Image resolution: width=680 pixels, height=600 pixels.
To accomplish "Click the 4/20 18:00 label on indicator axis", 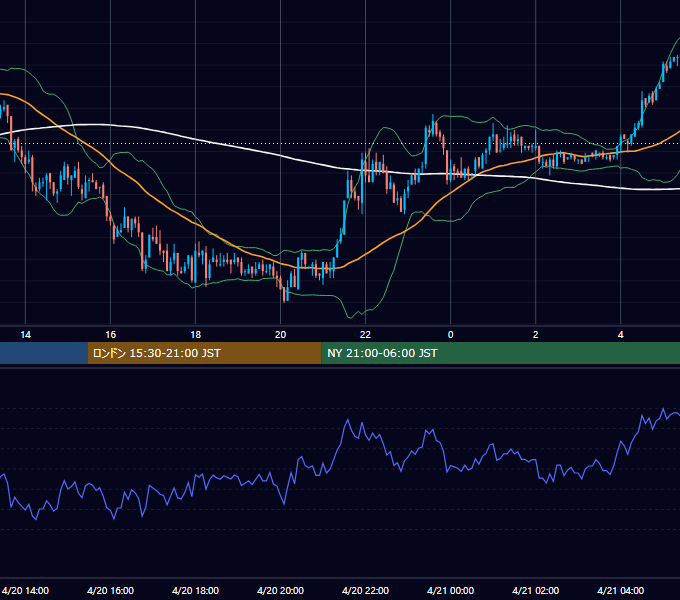I will [x=195, y=590].
